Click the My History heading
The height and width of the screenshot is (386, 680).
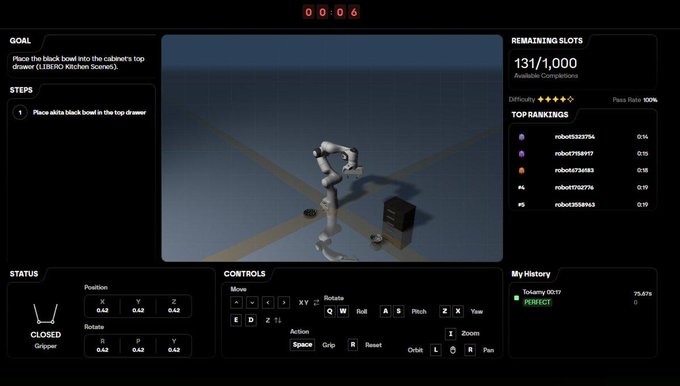pyautogui.click(x=531, y=274)
